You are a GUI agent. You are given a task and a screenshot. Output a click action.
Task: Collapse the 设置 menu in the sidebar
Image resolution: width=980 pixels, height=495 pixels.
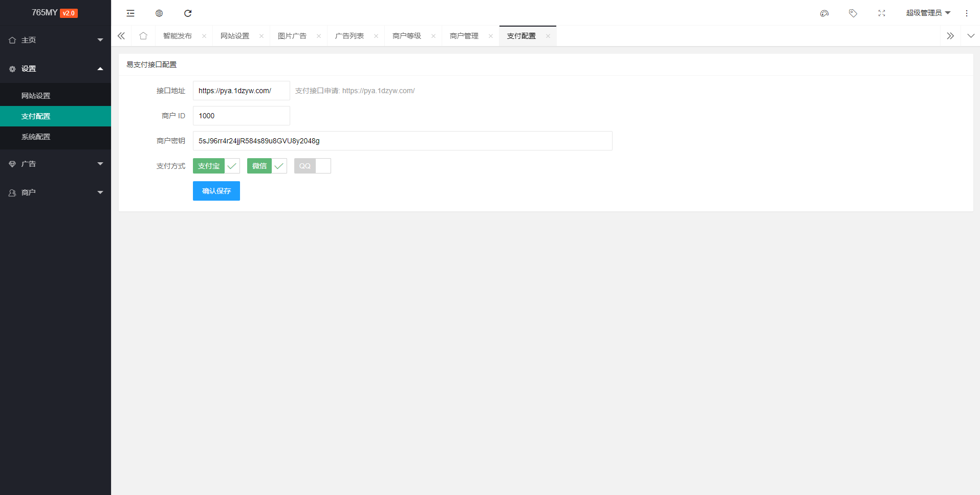[x=55, y=69]
